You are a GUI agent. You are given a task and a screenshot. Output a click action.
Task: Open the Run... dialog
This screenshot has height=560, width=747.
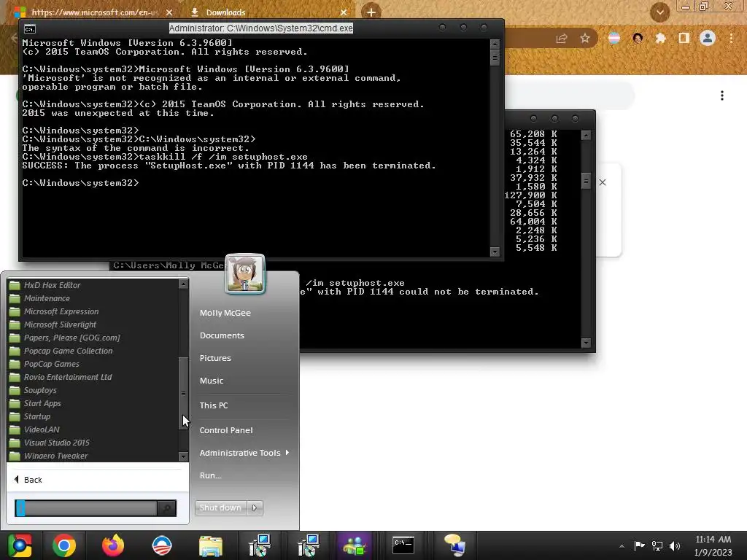pos(210,475)
